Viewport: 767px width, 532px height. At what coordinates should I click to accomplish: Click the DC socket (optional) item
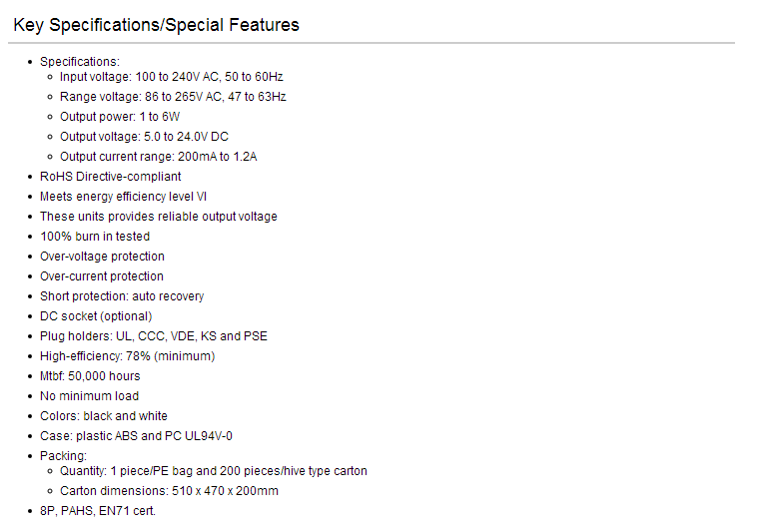click(96, 316)
